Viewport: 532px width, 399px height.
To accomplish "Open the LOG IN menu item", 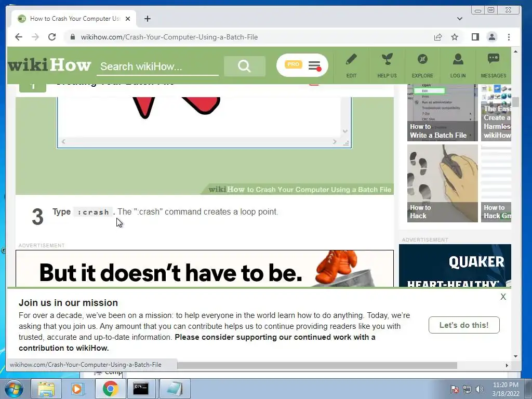I will pyautogui.click(x=458, y=66).
